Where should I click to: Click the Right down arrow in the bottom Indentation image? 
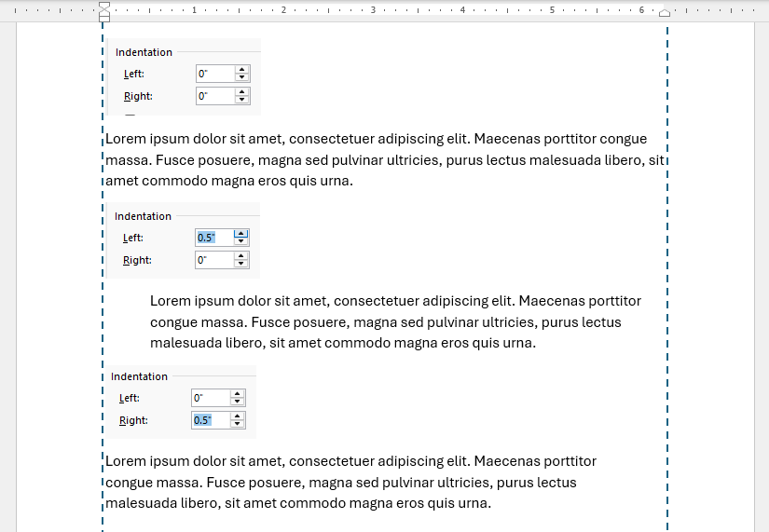pyautogui.click(x=238, y=424)
